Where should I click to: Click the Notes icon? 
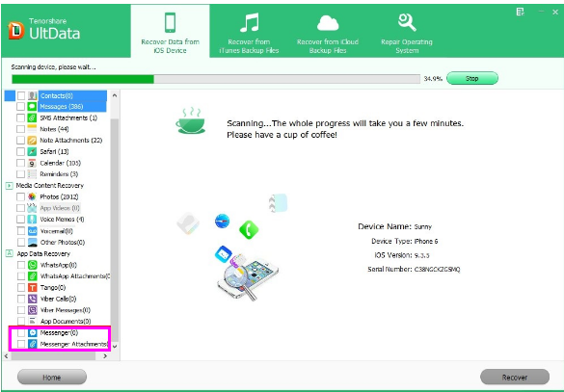click(33, 129)
